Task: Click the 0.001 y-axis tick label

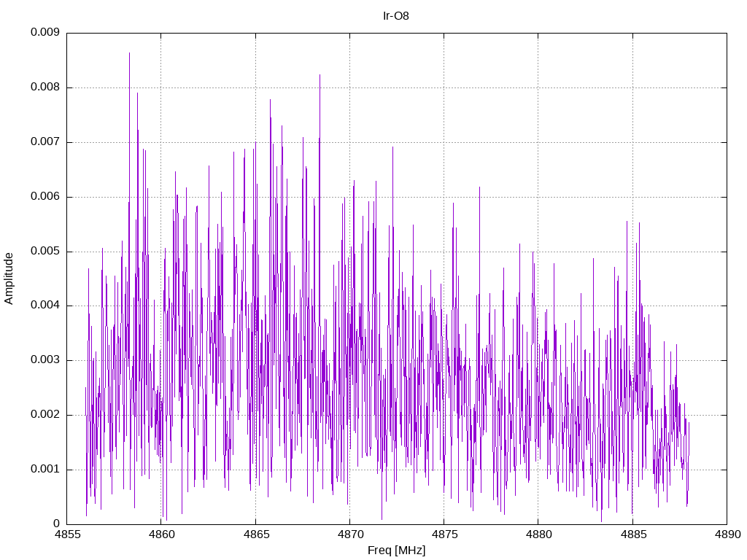Action: (x=45, y=469)
